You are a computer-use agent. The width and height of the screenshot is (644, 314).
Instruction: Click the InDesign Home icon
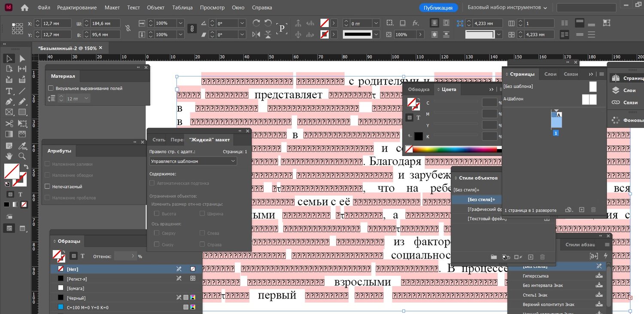tap(24, 8)
